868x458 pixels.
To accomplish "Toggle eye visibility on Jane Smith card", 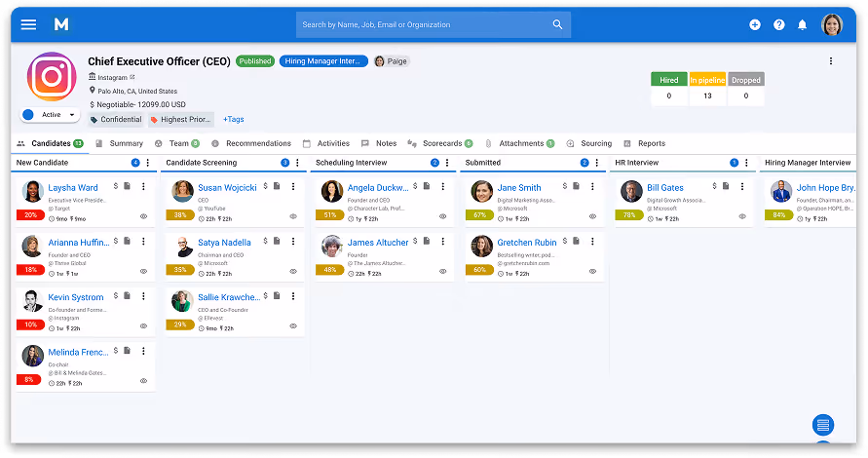I will tap(592, 216).
